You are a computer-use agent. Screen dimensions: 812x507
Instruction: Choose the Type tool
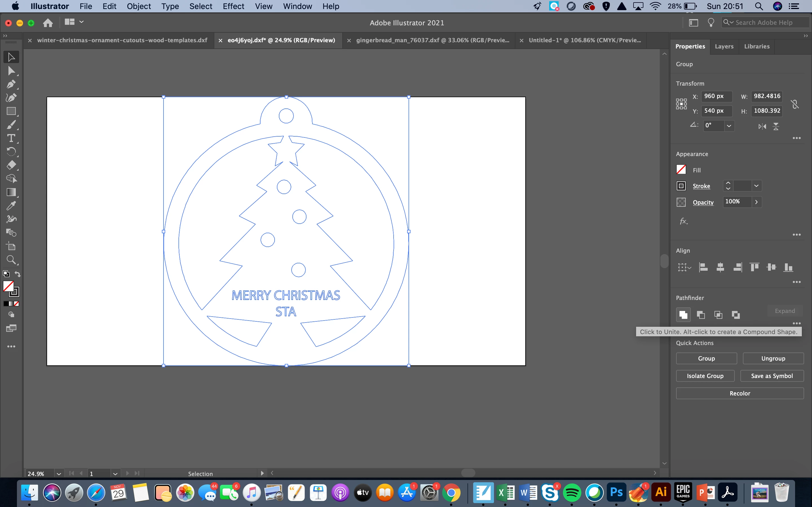pos(11,138)
